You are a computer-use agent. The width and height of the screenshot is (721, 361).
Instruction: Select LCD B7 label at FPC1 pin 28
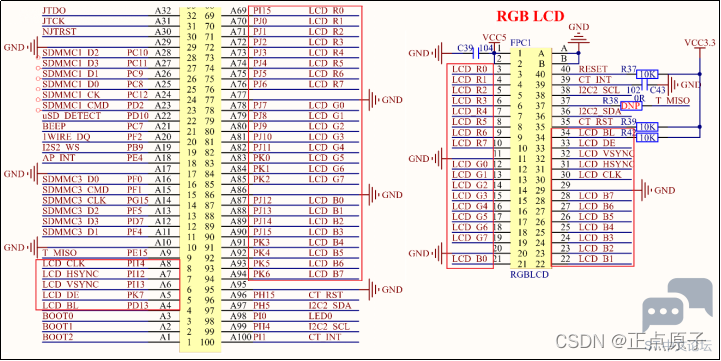(x=596, y=195)
